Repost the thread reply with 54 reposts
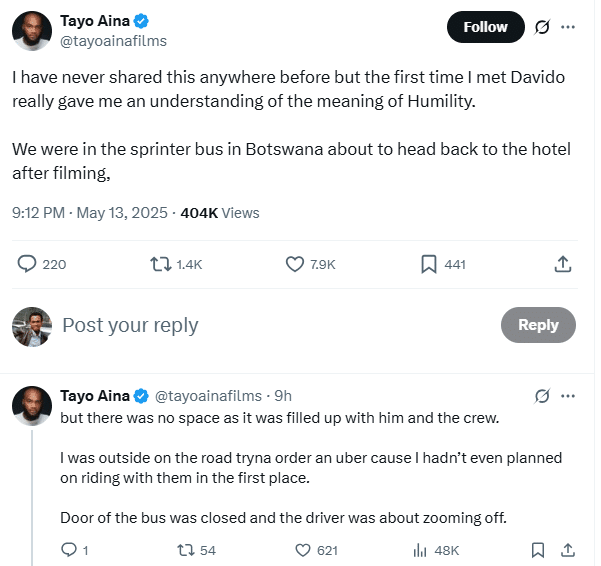 click(185, 550)
